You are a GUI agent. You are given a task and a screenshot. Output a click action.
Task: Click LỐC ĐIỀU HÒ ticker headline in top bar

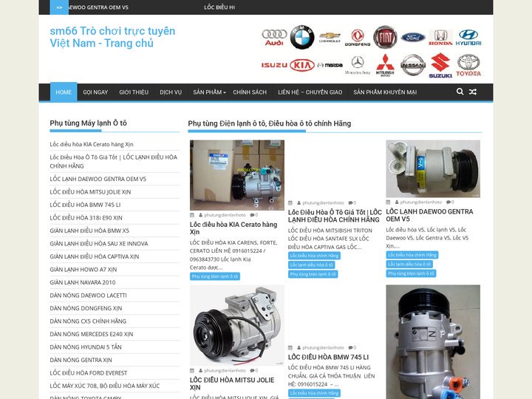219,7
